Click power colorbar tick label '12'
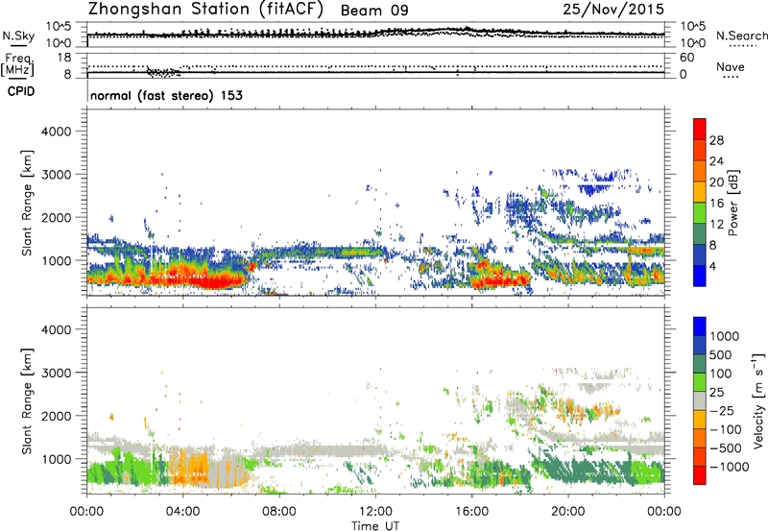The width and height of the screenshot is (768, 532). coord(716,225)
